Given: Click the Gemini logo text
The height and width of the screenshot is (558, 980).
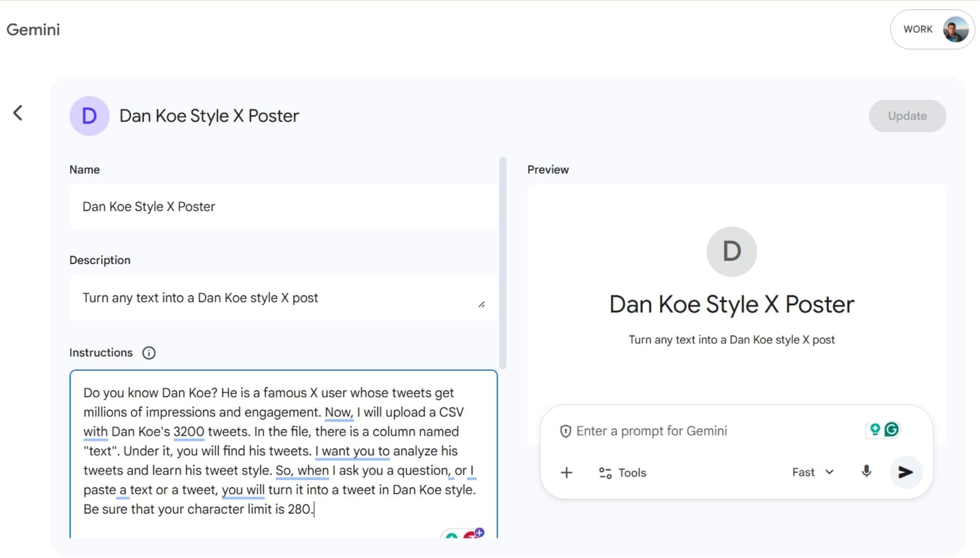Looking at the screenshot, I should (33, 30).
